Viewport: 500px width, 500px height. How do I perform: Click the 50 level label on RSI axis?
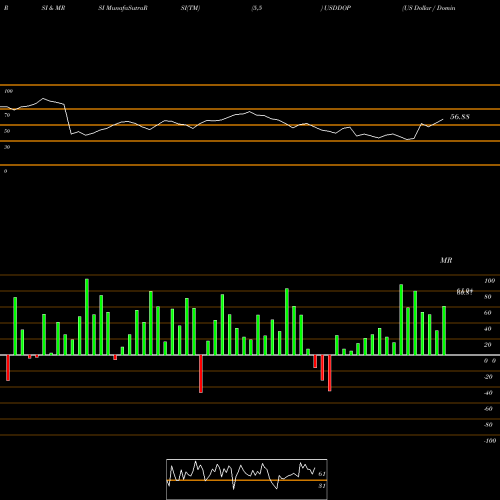[x=7, y=131]
